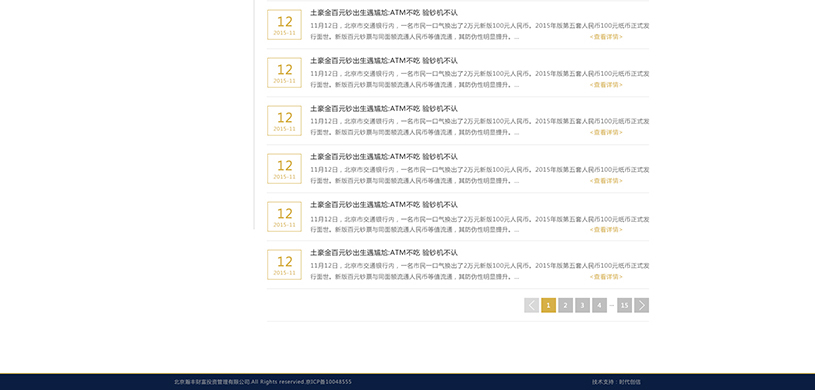Select page 1 in pagination
The width and height of the screenshot is (815, 390).
[x=548, y=305]
